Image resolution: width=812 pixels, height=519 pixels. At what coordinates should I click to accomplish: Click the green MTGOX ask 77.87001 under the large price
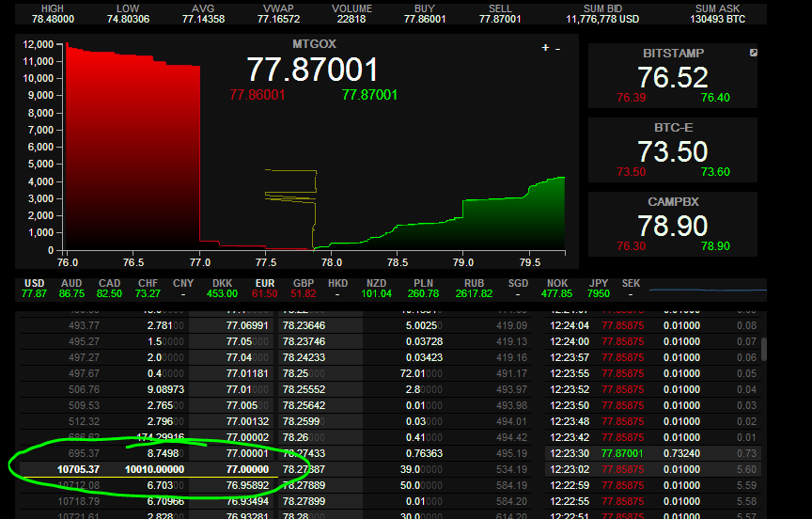click(369, 95)
